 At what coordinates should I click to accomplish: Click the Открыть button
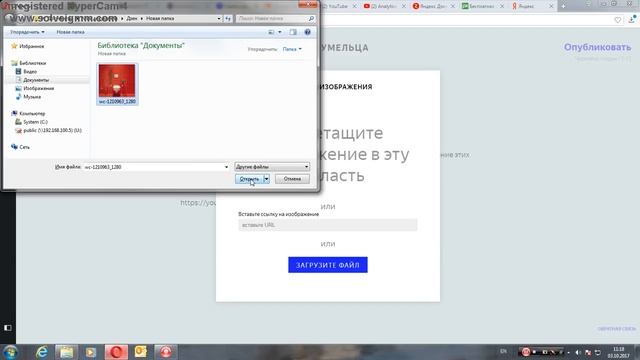pyautogui.click(x=249, y=179)
